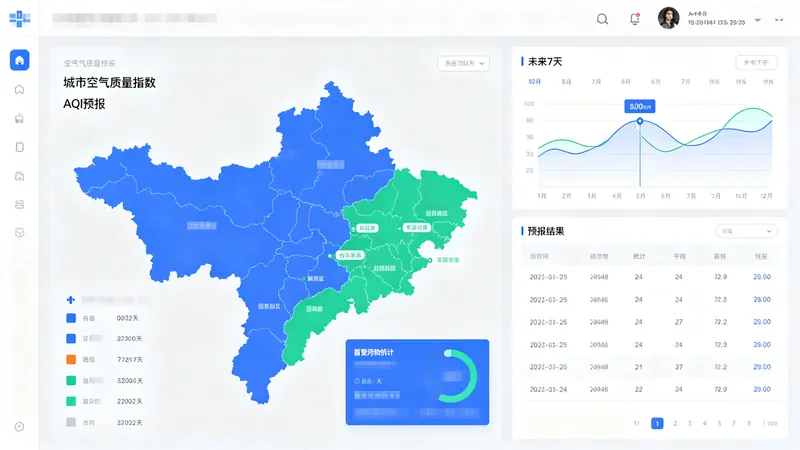This screenshot has width=800, height=450.
Task: Click the button right of 未来7天 heading
Action: tap(756, 62)
